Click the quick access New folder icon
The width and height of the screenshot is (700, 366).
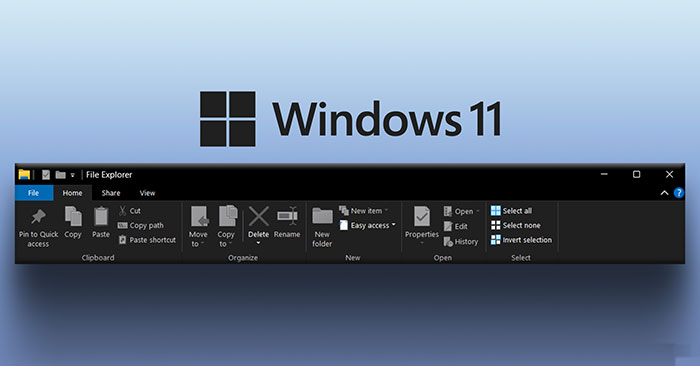click(x=61, y=175)
